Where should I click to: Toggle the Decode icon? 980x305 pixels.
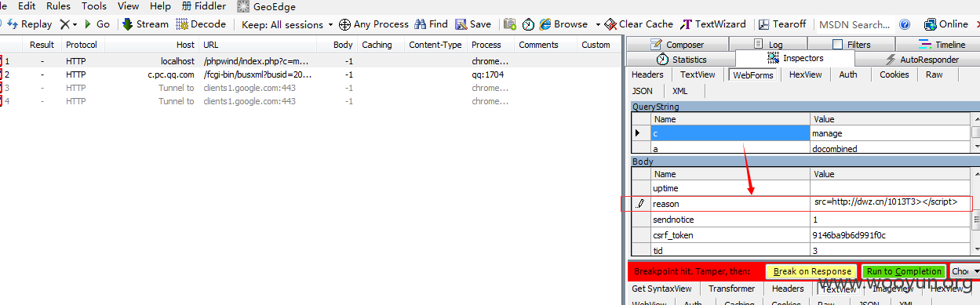tap(182, 24)
